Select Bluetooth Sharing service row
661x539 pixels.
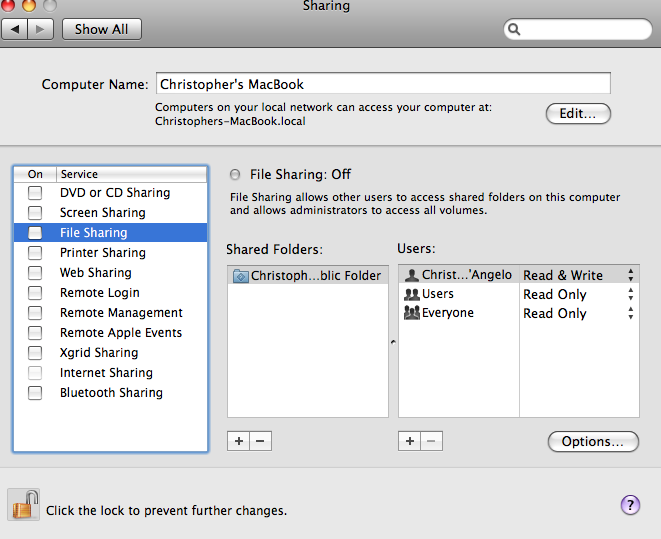click(110, 392)
